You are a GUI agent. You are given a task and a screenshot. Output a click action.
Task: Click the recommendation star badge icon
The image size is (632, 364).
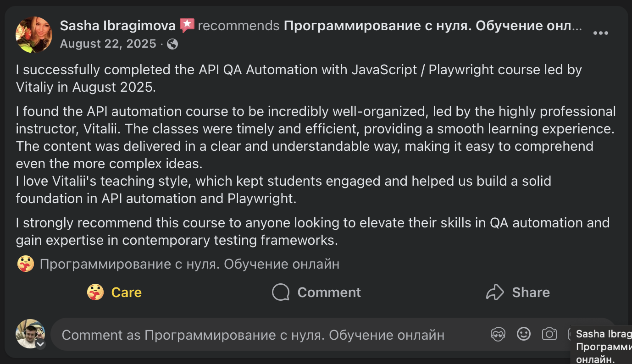[x=187, y=25]
